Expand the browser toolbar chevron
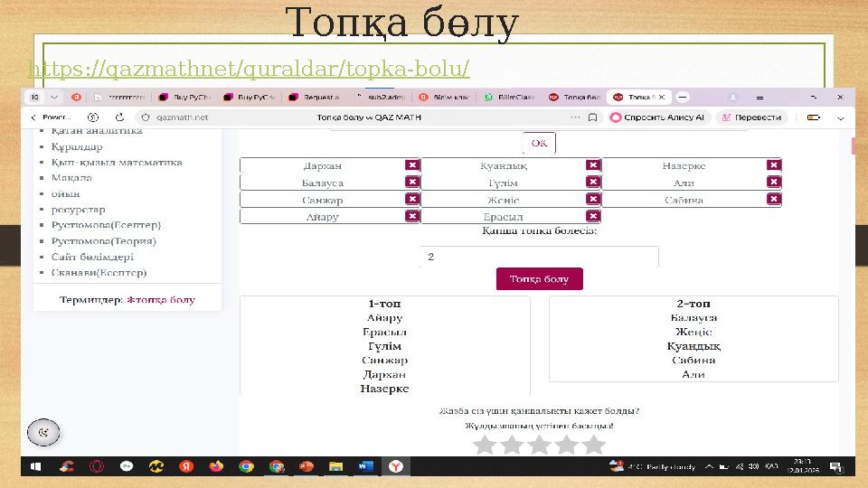The image size is (868, 488). pyautogui.click(x=840, y=117)
